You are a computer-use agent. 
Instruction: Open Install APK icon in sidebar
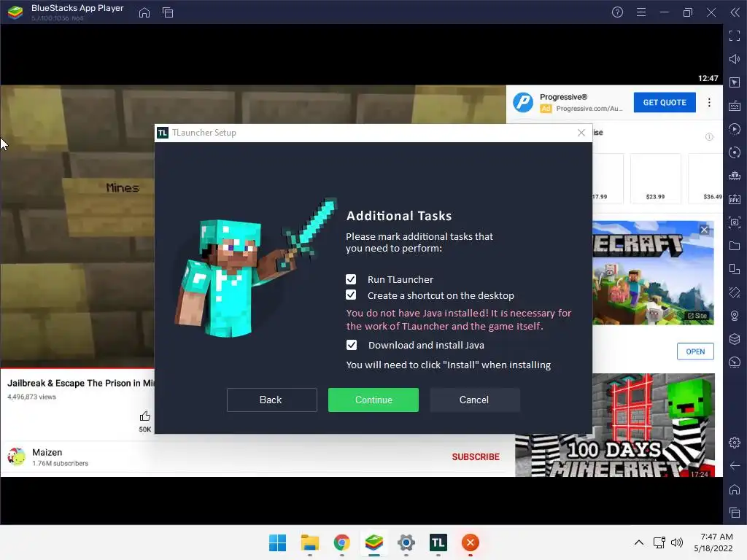click(734, 199)
